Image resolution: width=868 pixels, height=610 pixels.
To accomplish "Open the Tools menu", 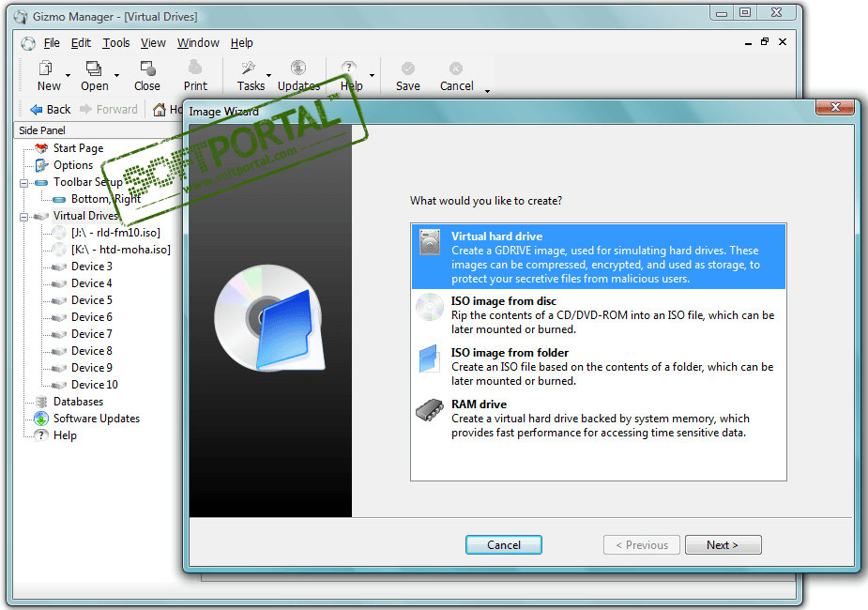I will tap(116, 43).
